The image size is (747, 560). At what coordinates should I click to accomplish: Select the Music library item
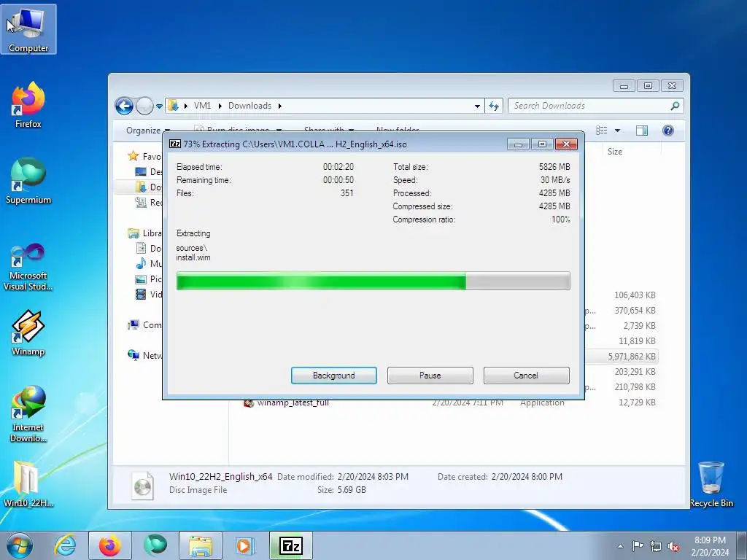(x=149, y=263)
